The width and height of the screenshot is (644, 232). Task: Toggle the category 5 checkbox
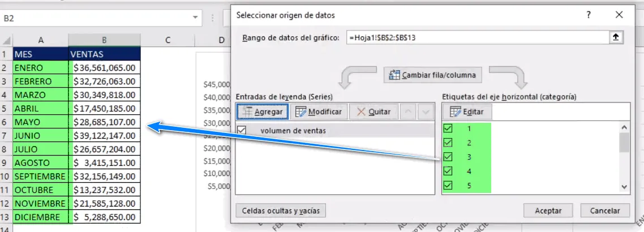click(448, 185)
